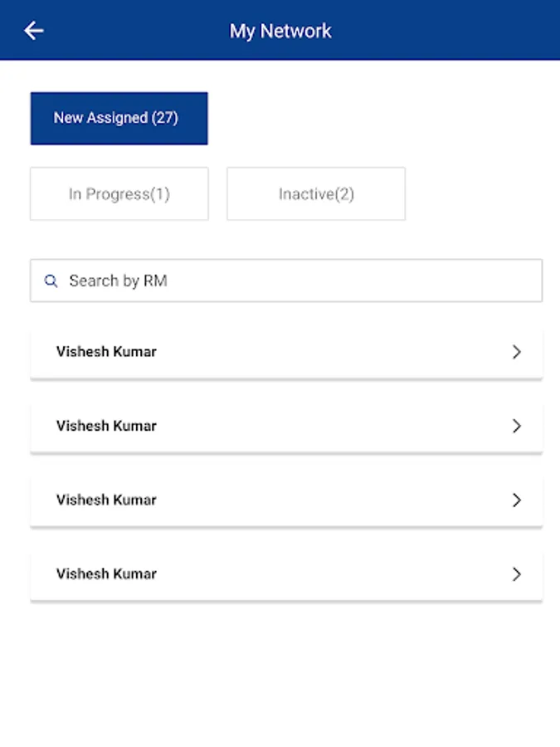Go back using the header arrow
Image resolution: width=560 pixels, height=747 pixels.
(x=33, y=31)
